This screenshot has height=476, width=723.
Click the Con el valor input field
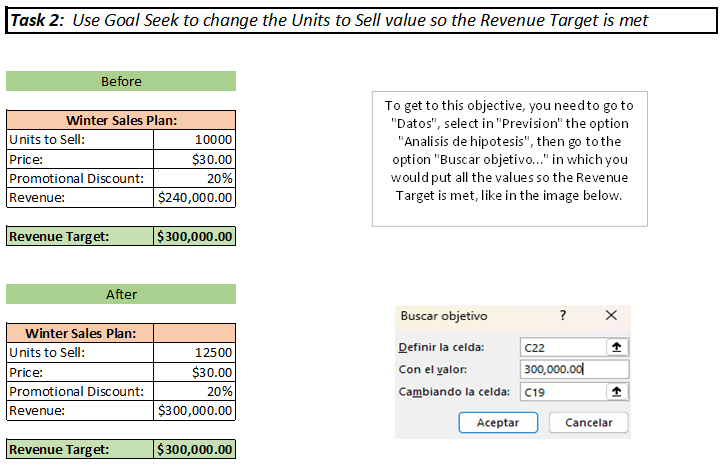(574, 369)
